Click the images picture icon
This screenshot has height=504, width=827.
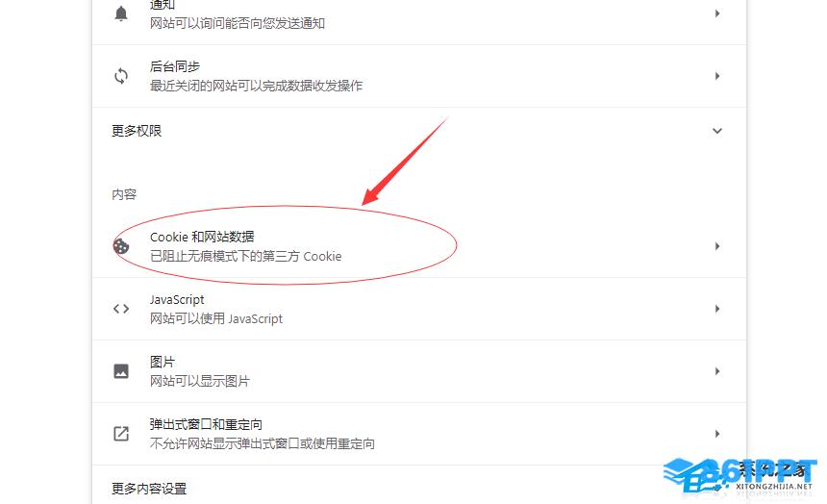point(121,371)
